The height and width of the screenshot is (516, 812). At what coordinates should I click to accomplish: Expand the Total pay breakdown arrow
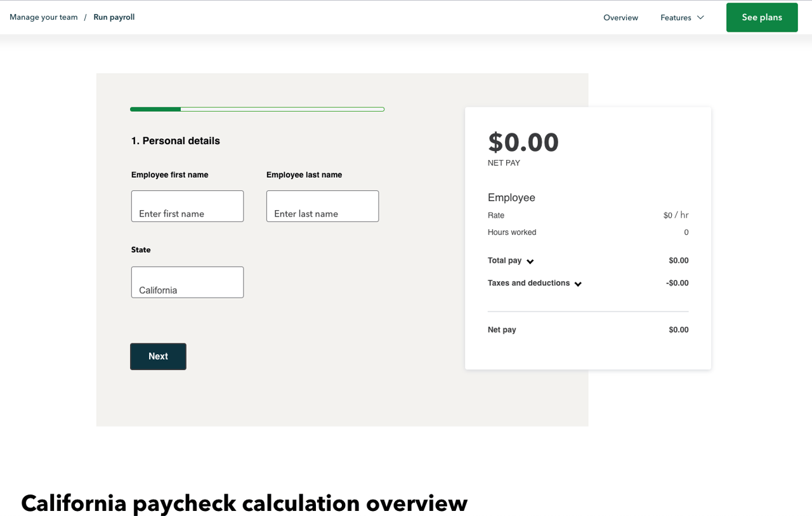point(530,261)
